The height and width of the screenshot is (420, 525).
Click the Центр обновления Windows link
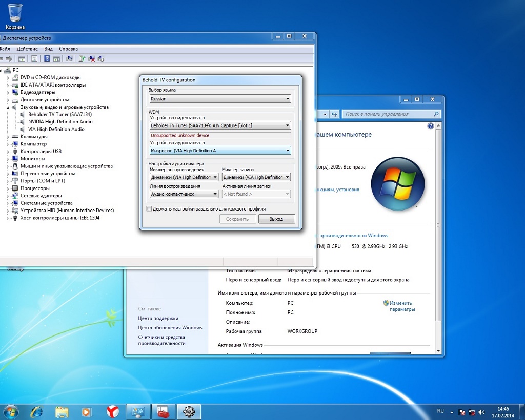170,328
